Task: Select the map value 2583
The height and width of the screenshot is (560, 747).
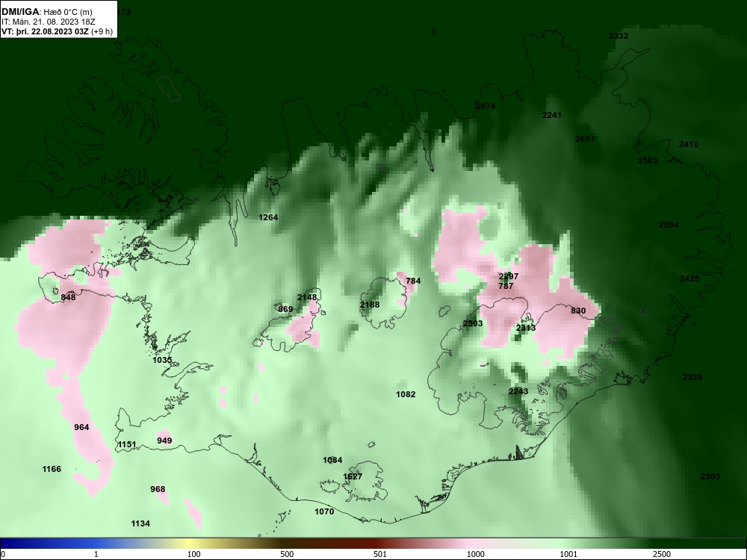Action: 648,161
